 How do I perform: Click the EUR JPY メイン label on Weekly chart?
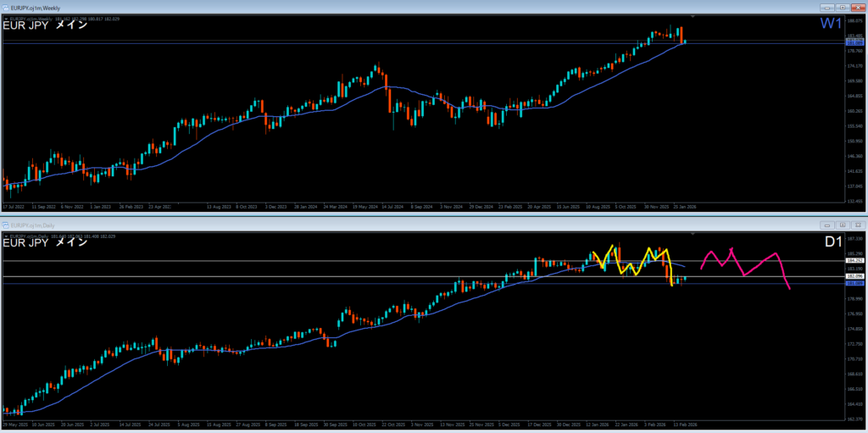coord(44,25)
